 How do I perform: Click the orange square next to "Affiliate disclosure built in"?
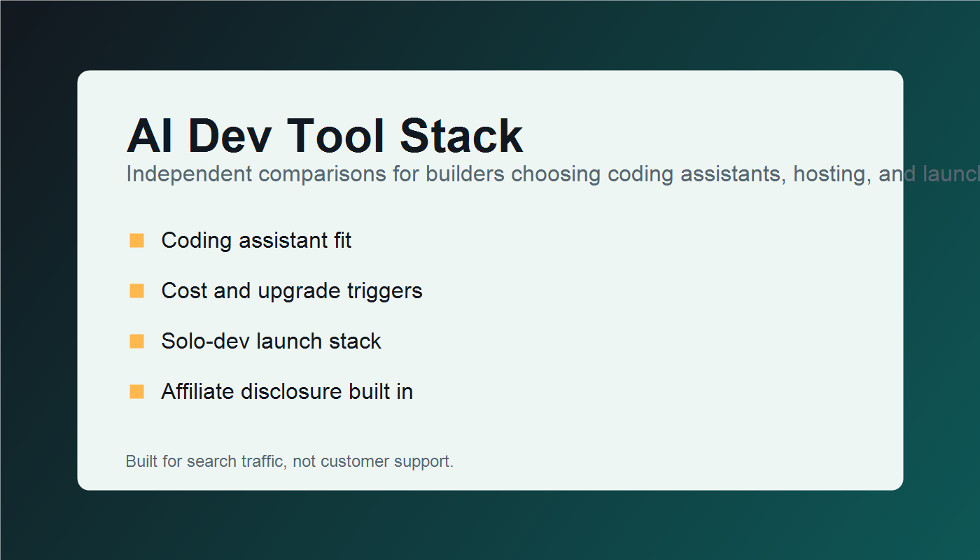pos(136,391)
